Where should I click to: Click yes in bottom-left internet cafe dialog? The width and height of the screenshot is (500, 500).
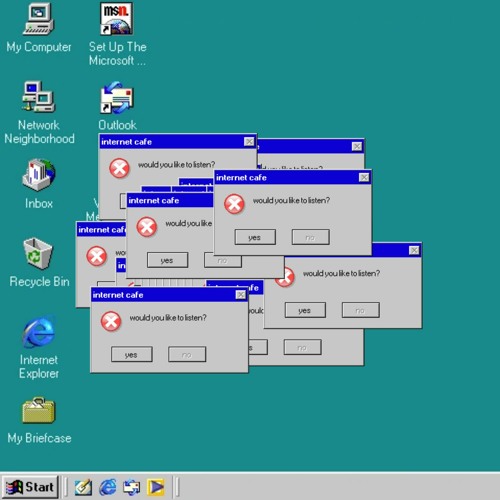[x=132, y=355]
